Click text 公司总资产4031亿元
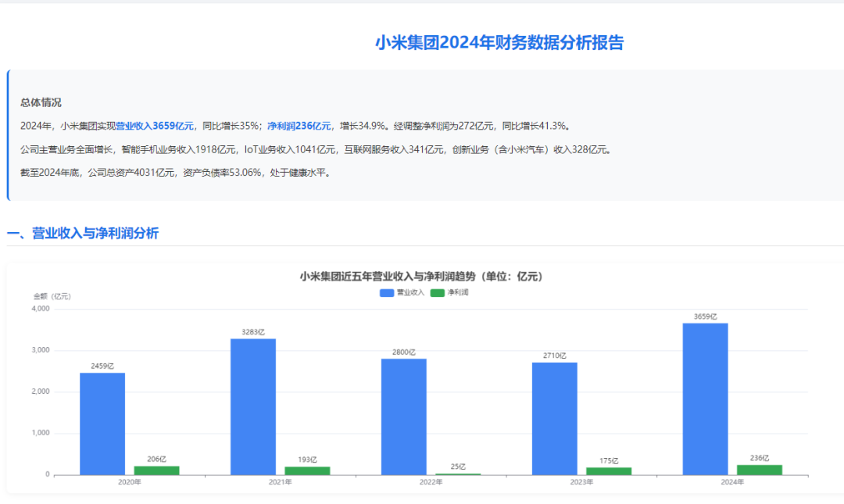Screen dimensions: 844x504 tap(131, 173)
